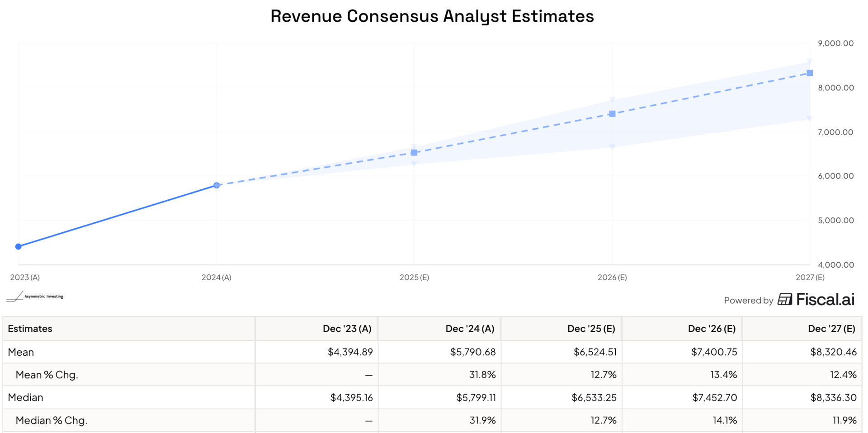Image resolution: width=868 pixels, height=433 pixels.
Task: Select the 2024 actual revenue data point
Action: pyautogui.click(x=217, y=185)
